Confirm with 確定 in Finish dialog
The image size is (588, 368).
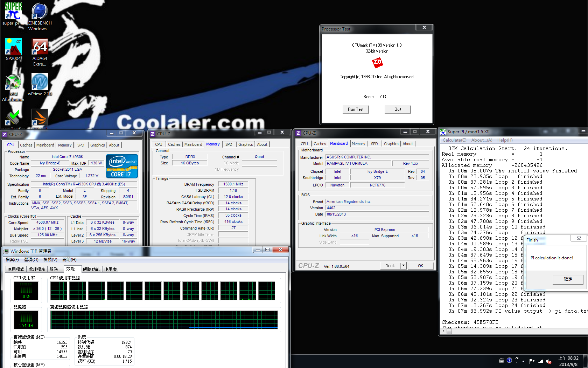568,279
